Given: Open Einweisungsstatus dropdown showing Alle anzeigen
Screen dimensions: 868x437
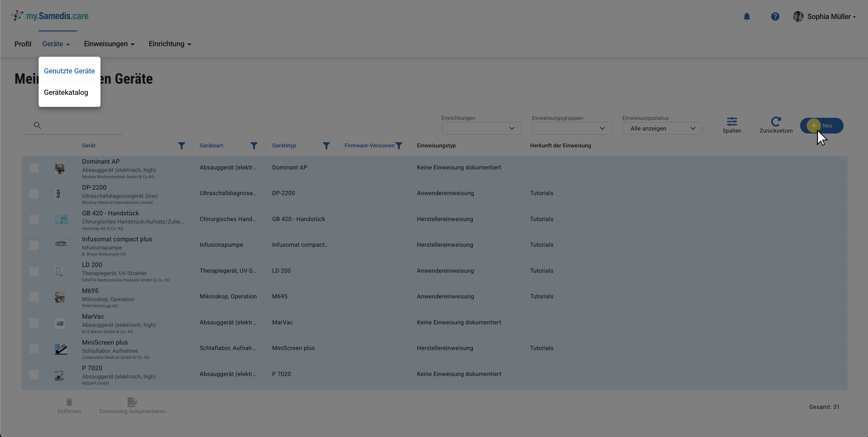Looking at the screenshot, I should pyautogui.click(x=662, y=128).
